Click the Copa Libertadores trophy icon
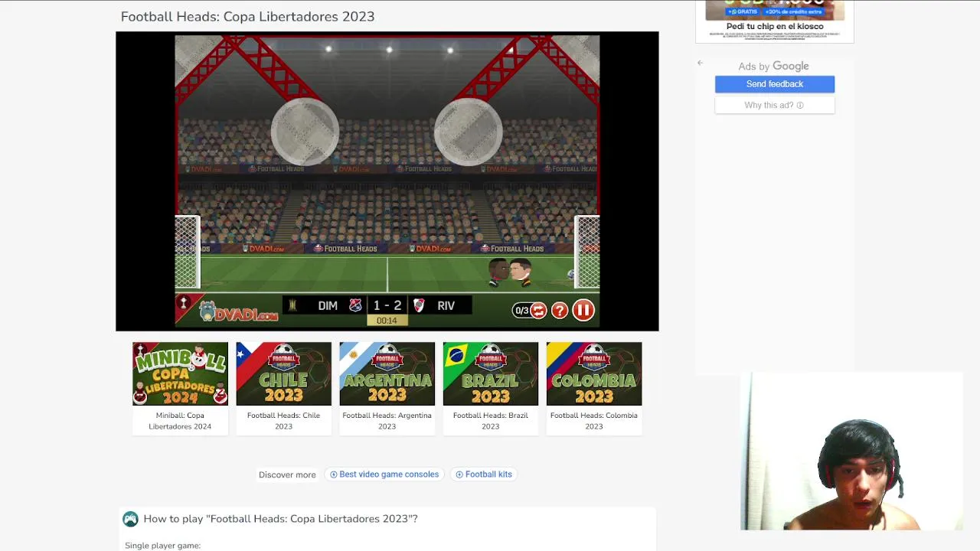Image resolution: width=980 pixels, height=551 pixels. pos(292,305)
